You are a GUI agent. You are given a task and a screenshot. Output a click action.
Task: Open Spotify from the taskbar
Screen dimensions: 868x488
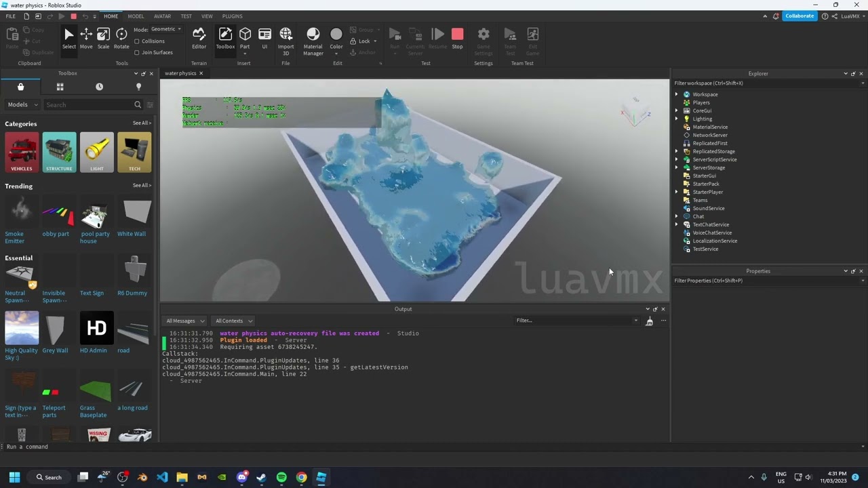281,477
